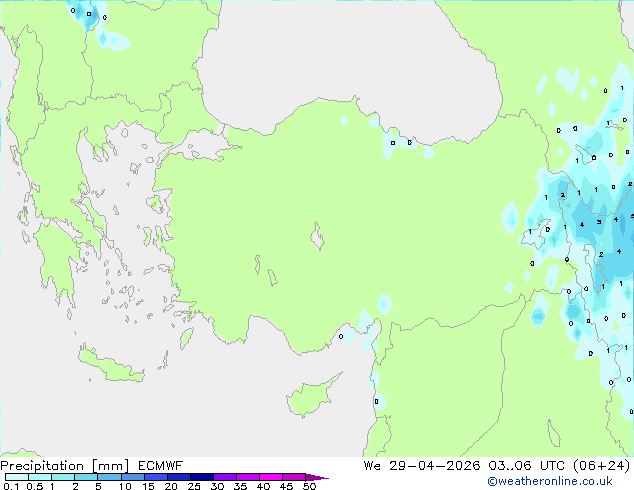Click the legend scale label '25'
This screenshot has width=634, height=490.
(x=194, y=486)
